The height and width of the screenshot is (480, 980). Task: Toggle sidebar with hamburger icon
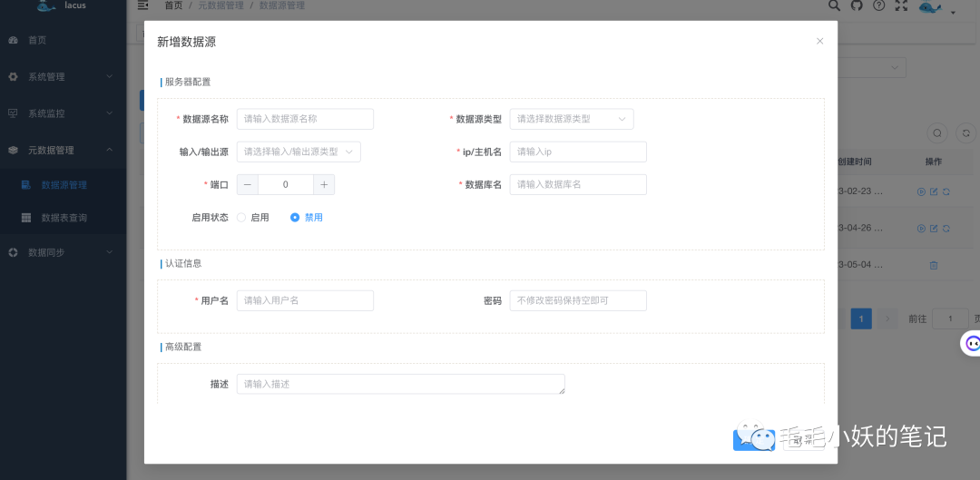pyautogui.click(x=143, y=5)
